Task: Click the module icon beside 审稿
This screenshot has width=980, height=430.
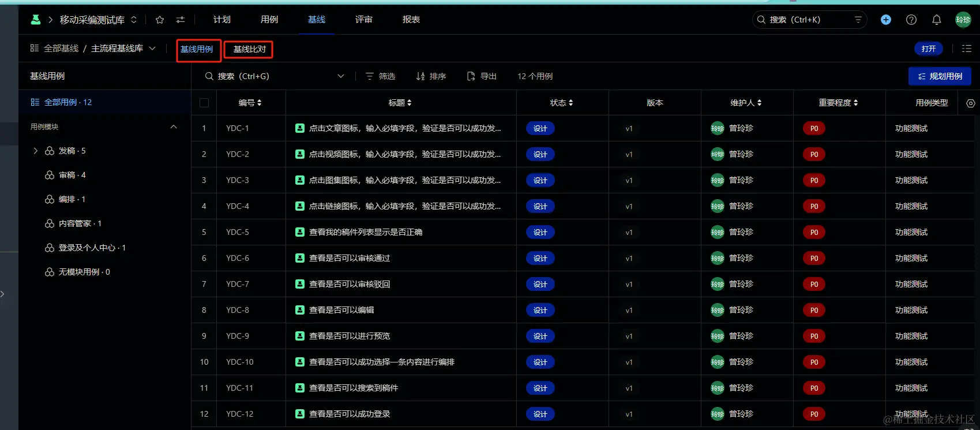Action: (x=50, y=175)
